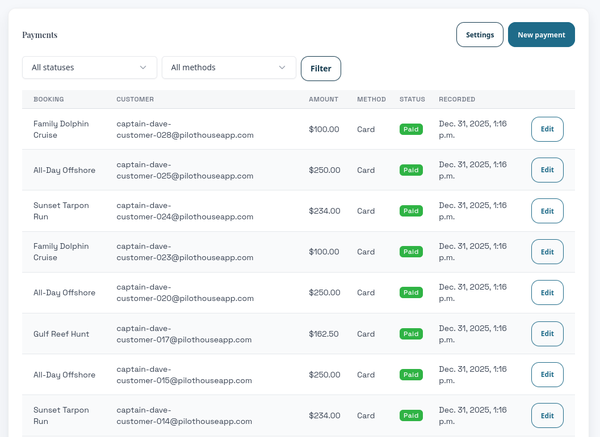Click the Filter button

coord(321,68)
